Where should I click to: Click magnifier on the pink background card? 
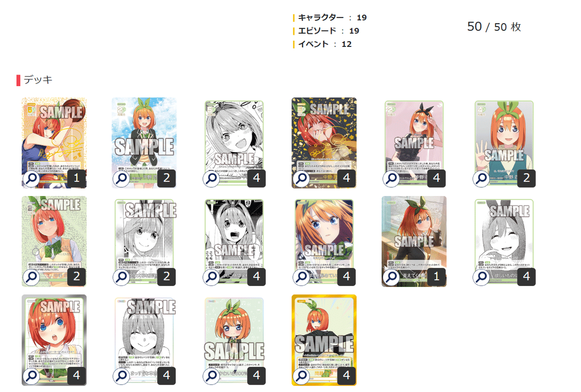[391, 179]
